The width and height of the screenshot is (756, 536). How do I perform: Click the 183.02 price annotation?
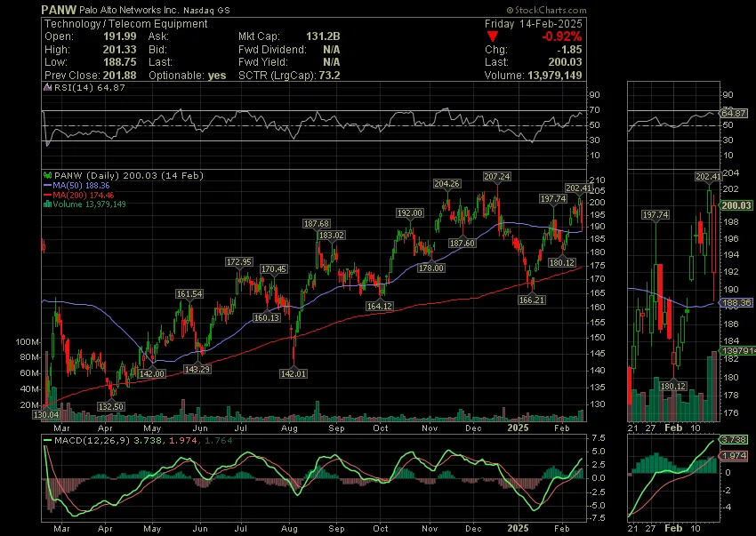point(332,236)
